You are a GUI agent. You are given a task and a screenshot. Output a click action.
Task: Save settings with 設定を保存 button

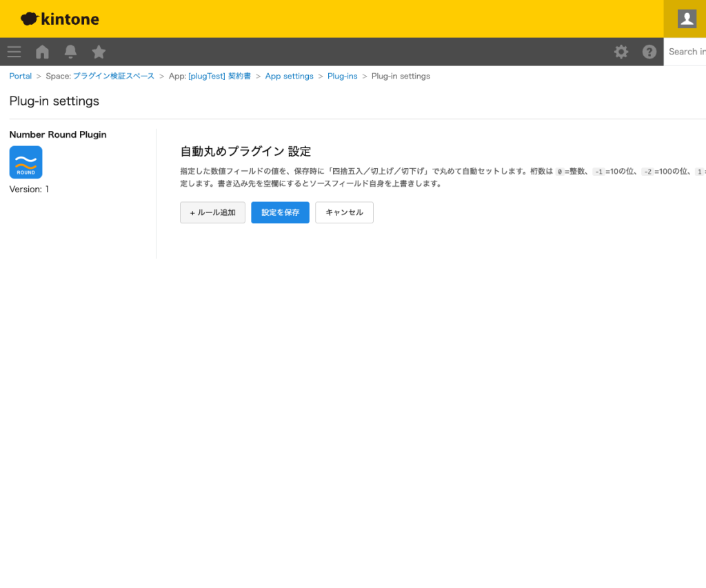pos(280,212)
